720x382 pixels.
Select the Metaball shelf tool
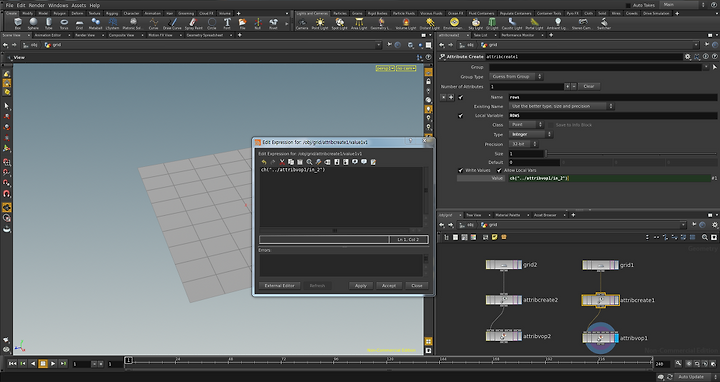[x=96, y=23]
